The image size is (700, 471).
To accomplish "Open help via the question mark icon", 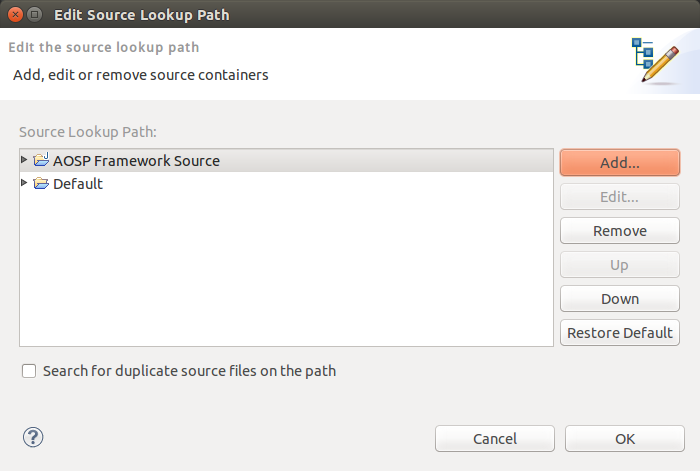I will (33, 437).
